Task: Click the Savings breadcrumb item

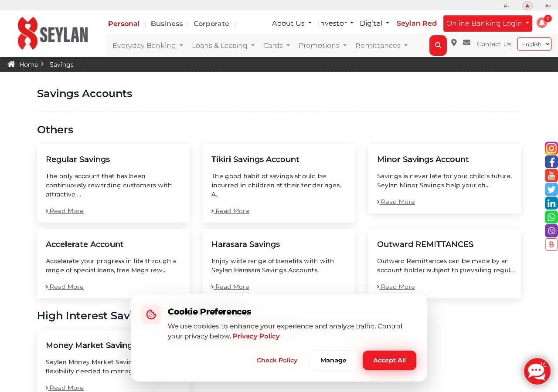Action: (61, 64)
